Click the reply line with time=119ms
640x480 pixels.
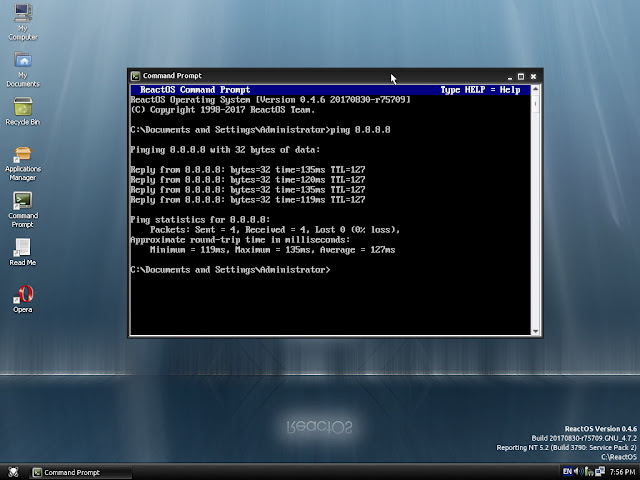(248, 200)
